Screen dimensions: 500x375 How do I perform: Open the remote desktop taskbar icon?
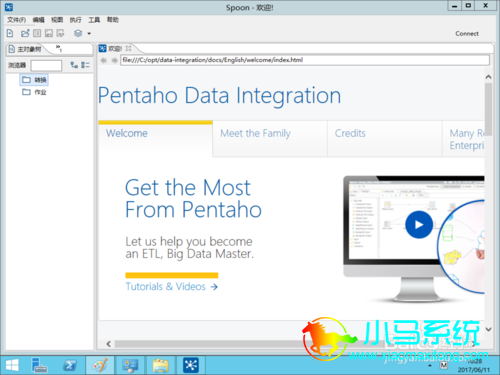coord(130,365)
